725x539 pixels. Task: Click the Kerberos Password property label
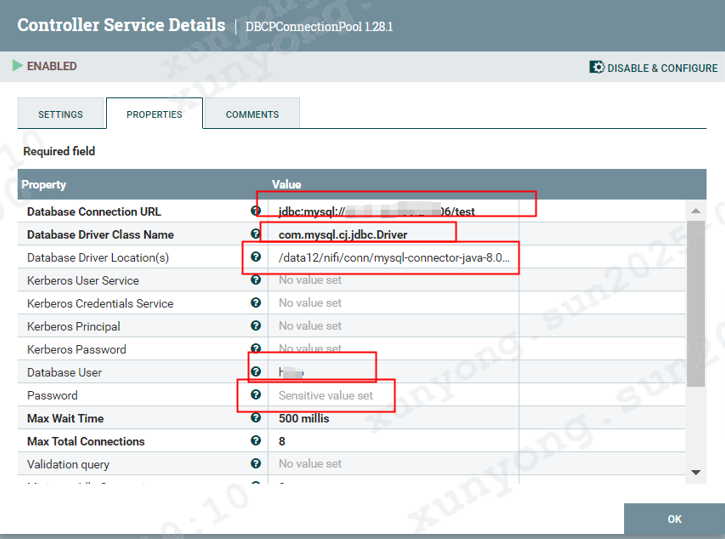[x=77, y=349]
